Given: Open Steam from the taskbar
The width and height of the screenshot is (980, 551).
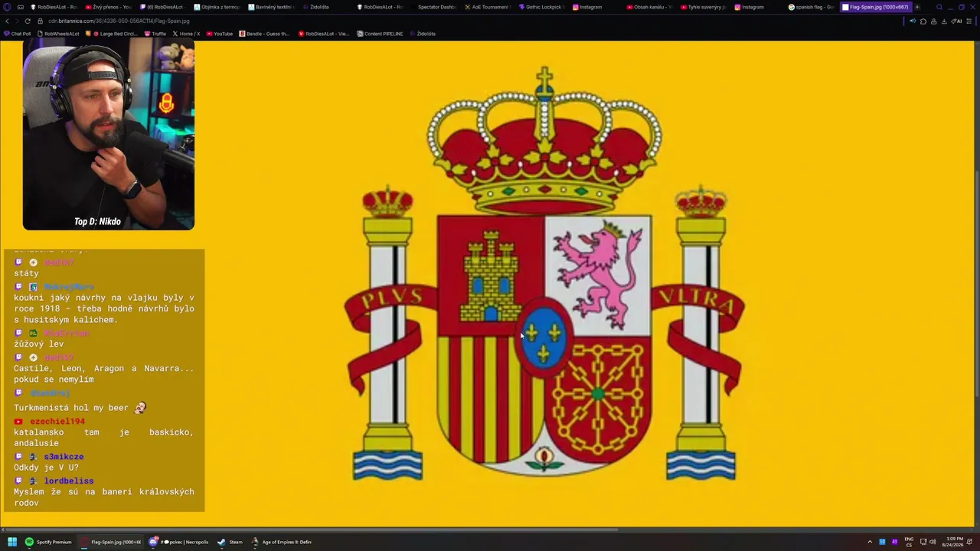Looking at the screenshot, I should tap(230, 542).
